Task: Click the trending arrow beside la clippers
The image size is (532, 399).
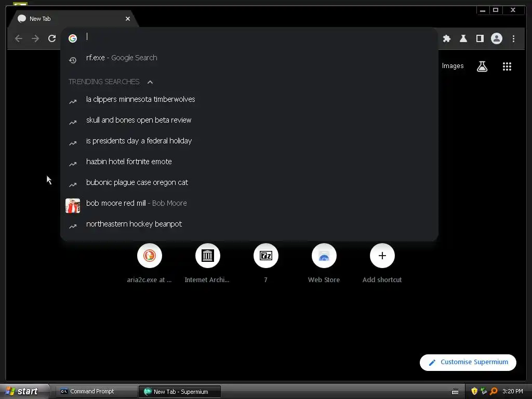Action: coord(73,101)
